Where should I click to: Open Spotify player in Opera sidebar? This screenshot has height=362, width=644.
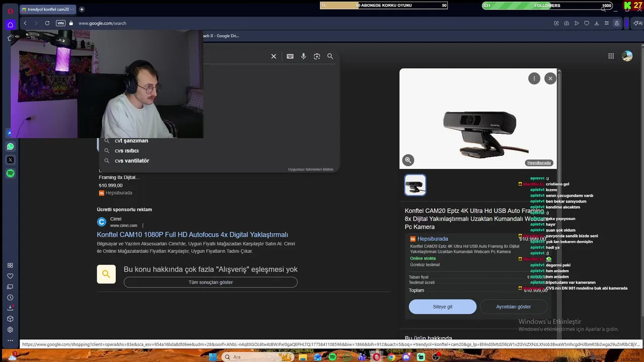click(11, 173)
